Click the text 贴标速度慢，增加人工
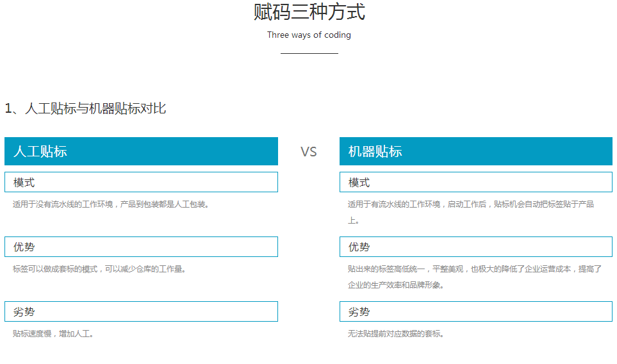This screenshot has height=364, width=617. pyautogui.click(x=51, y=334)
